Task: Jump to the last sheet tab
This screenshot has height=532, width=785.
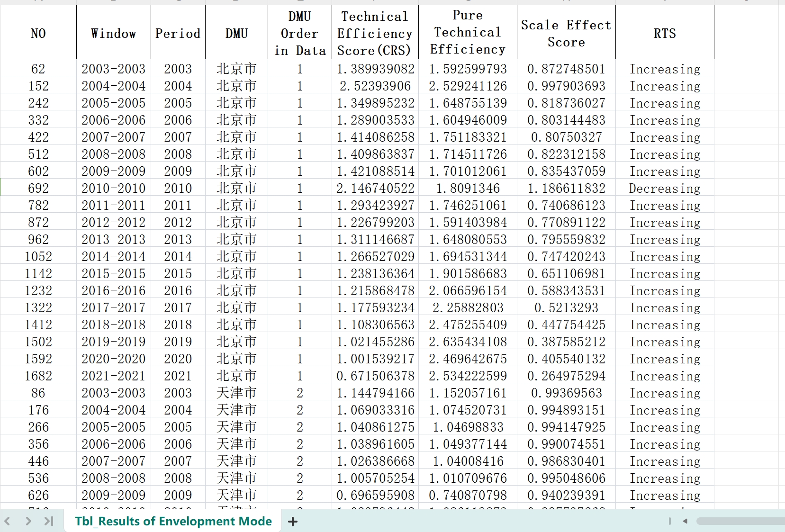Action: click(48, 521)
